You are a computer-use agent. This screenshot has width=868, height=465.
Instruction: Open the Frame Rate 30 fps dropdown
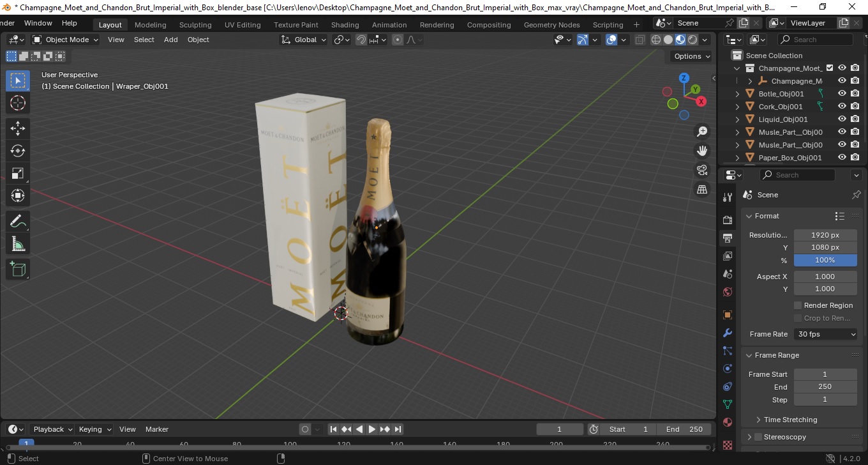[x=826, y=334]
